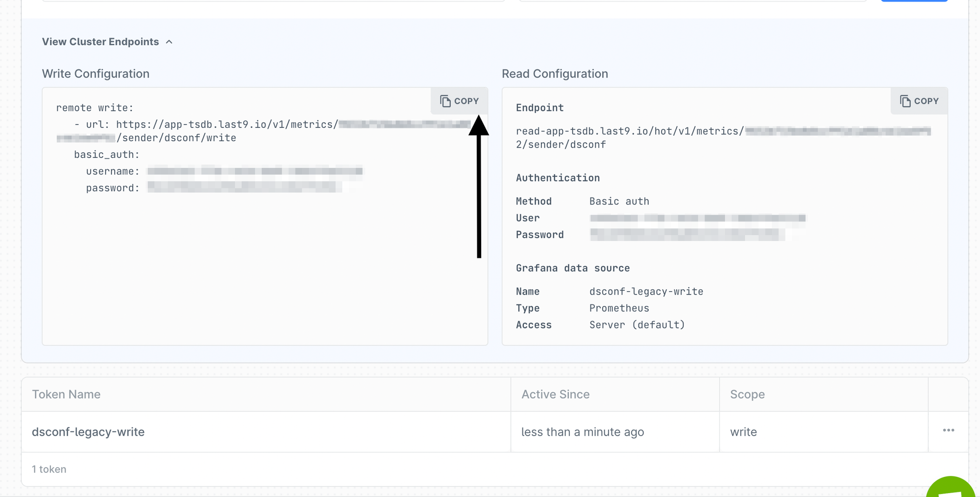This screenshot has height=497, width=980.
Task: Click the read-app-tsdb.last9.io endpoint URL
Action: click(x=723, y=138)
